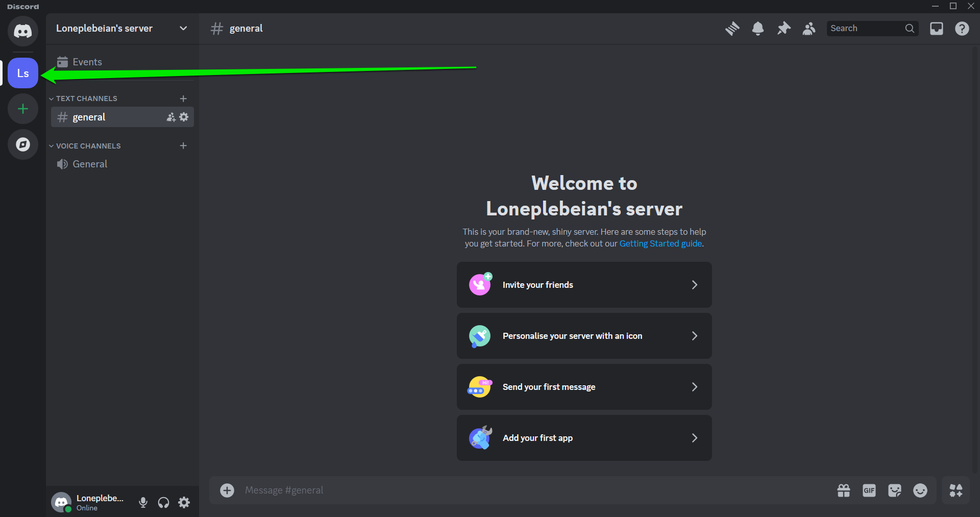Click the user avatar in bottom panel

[61, 502]
